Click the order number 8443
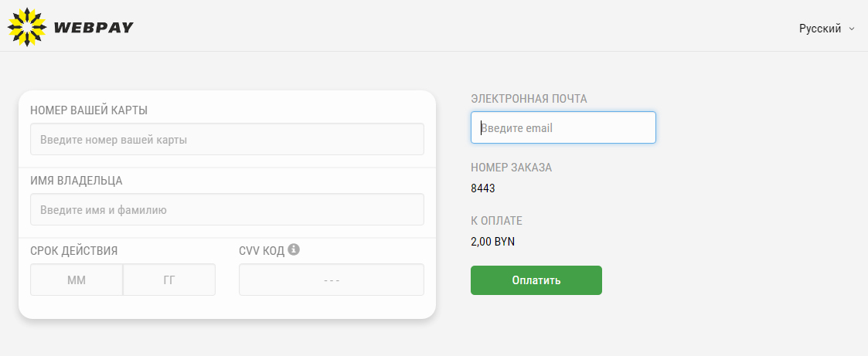 tap(483, 188)
